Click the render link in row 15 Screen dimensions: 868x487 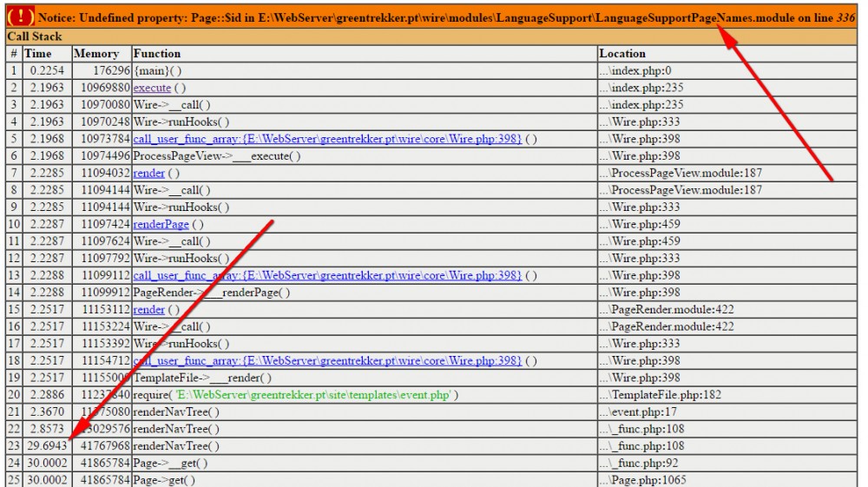pos(148,310)
